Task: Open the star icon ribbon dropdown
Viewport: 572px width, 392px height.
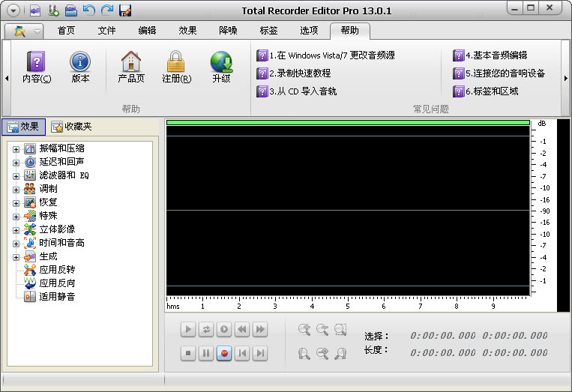Action: pos(25,31)
